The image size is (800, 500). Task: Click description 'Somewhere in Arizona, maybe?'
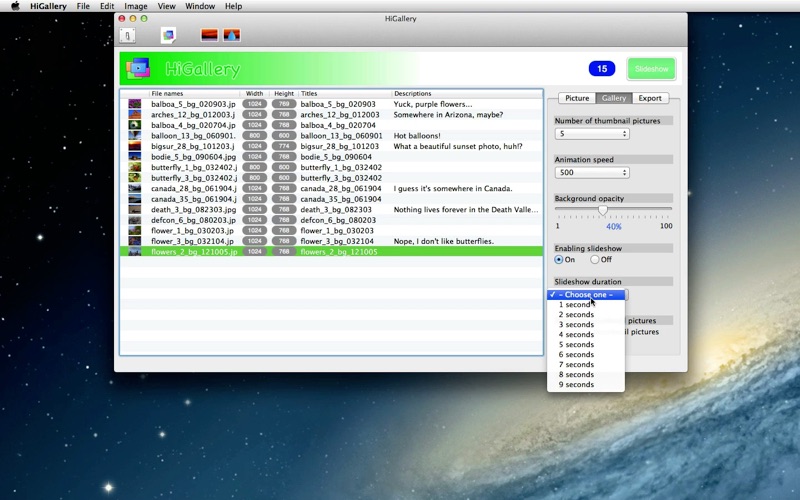click(448, 115)
